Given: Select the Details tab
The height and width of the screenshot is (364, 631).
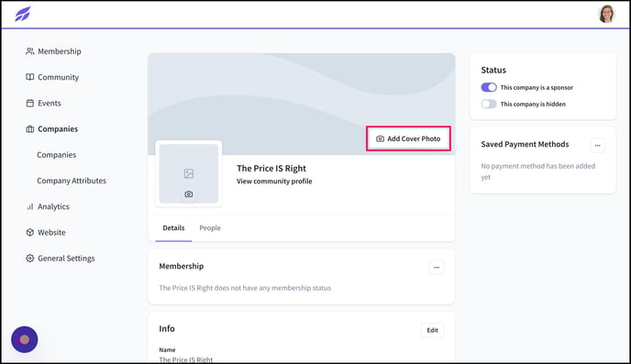Looking at the screenshot, I should [x=173, y=228].
